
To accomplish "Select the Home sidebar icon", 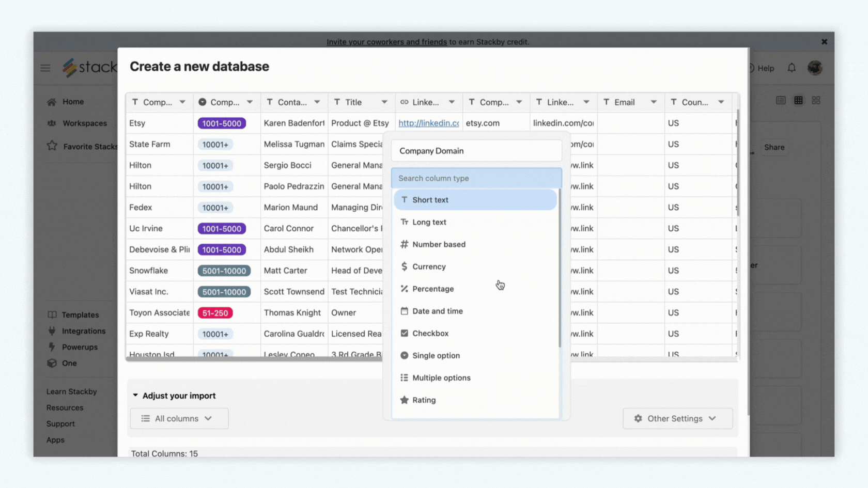I will coord(52,101).
